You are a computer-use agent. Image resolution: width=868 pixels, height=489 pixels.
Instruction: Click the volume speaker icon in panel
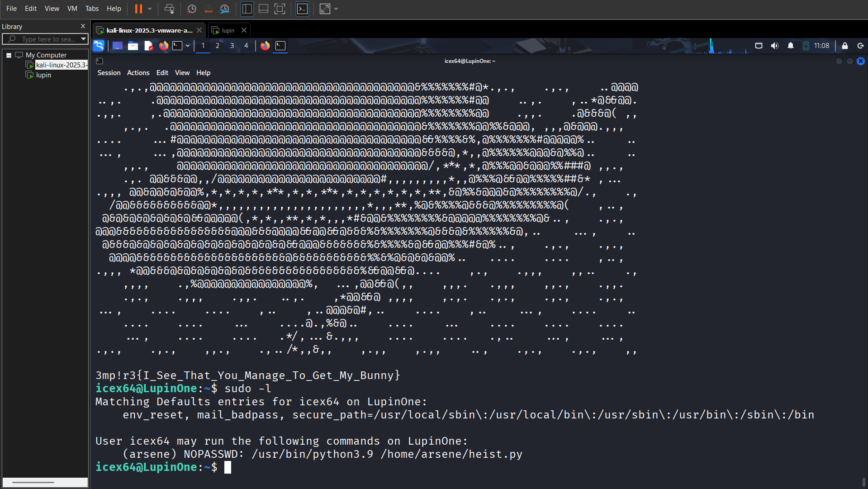click(x=775, y=46)
